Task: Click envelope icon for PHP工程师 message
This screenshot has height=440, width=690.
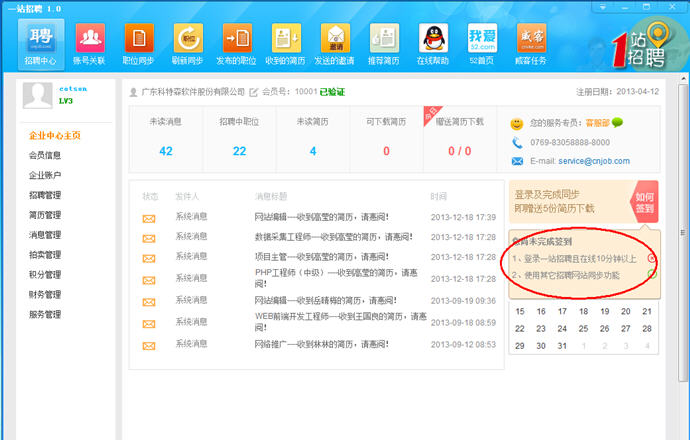Action: point(149,280)
